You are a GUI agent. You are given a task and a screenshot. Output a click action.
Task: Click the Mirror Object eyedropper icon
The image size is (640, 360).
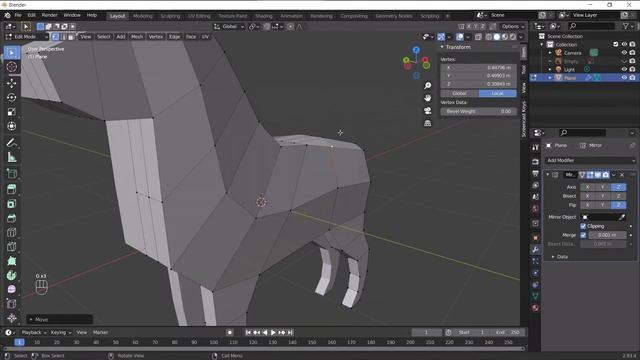click(622, 217)
